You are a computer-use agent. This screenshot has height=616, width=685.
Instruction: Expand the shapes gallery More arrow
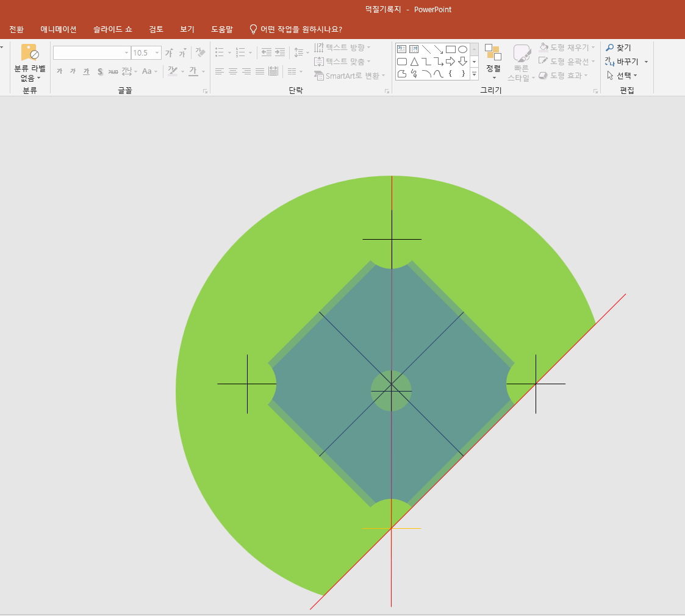click(474, 74)
